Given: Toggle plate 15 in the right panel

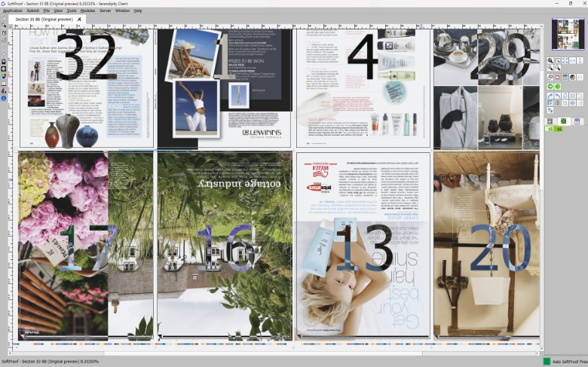Looking at the screenshot, I should tap(550, 130).
